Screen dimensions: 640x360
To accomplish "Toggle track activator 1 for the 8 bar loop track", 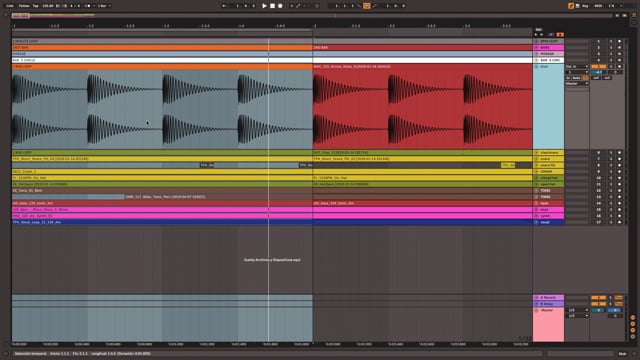I will [x=599, y=41].
